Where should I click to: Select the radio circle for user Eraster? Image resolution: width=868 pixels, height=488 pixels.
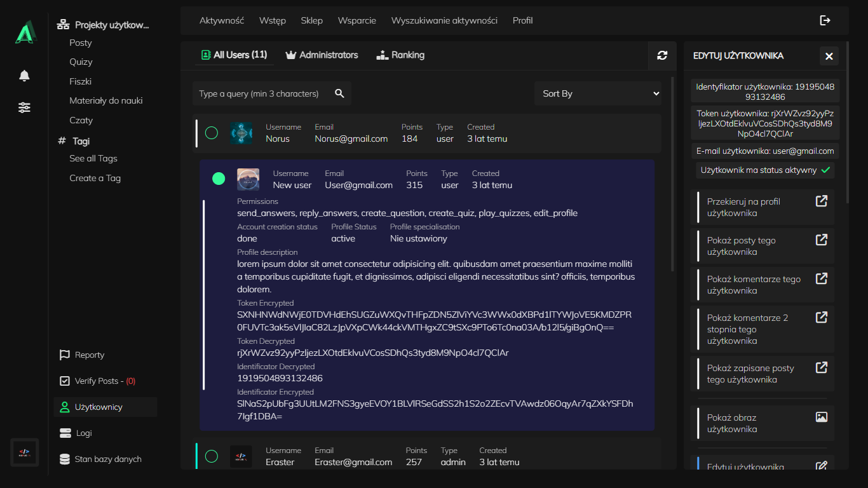[212, 456]
